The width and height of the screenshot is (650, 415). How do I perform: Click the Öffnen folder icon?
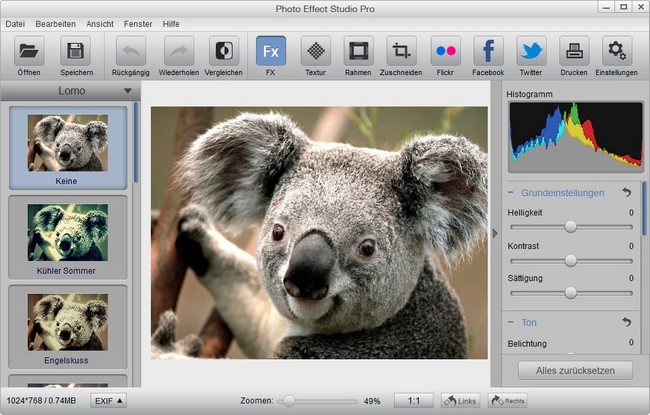(28, 51)
